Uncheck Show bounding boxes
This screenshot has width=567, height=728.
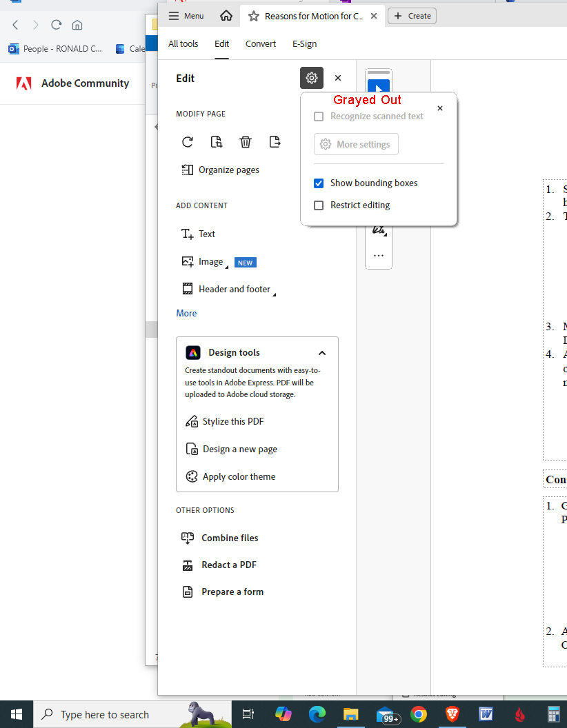[x=319, y=183]
